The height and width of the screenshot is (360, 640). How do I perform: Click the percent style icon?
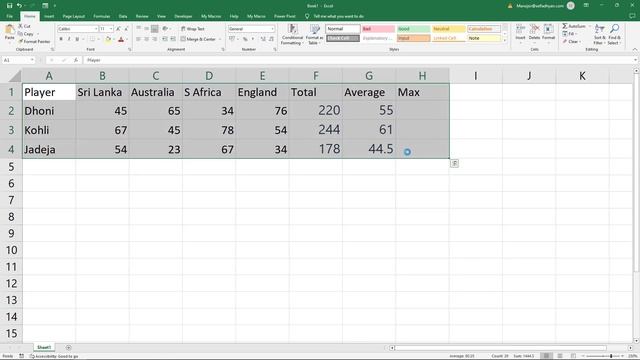[x=245, y=39]
